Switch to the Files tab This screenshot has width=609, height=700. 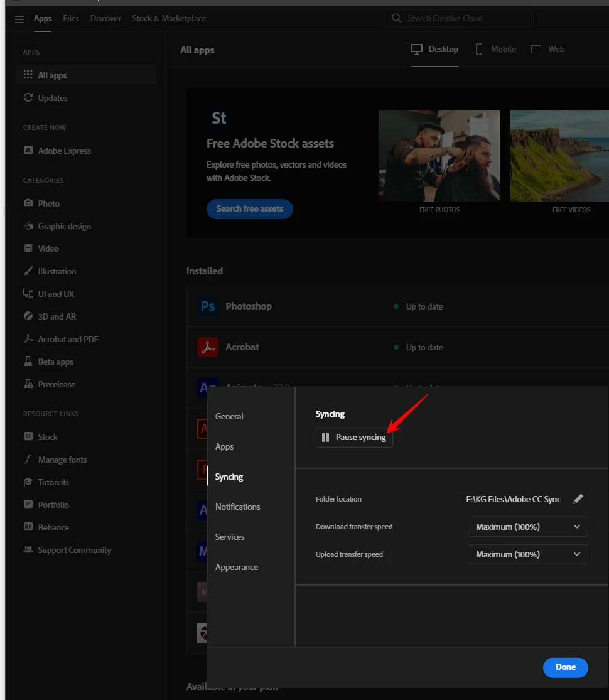pos(71,18)
